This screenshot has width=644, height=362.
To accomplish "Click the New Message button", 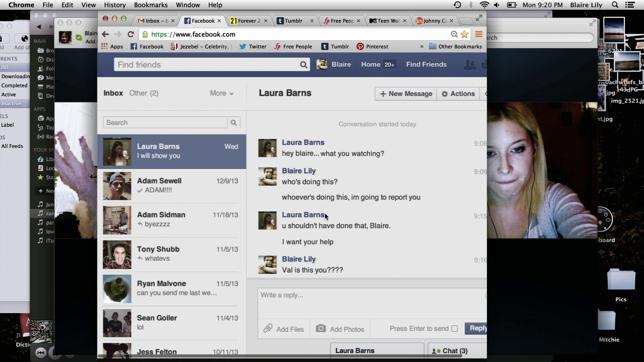I will pyautogui.click(x=406, y=93).
